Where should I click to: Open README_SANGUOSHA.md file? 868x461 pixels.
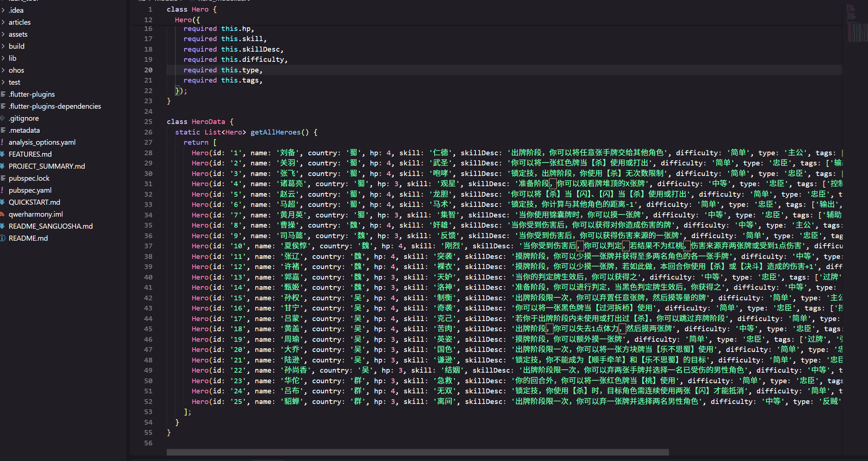click(x=50, y=226)
